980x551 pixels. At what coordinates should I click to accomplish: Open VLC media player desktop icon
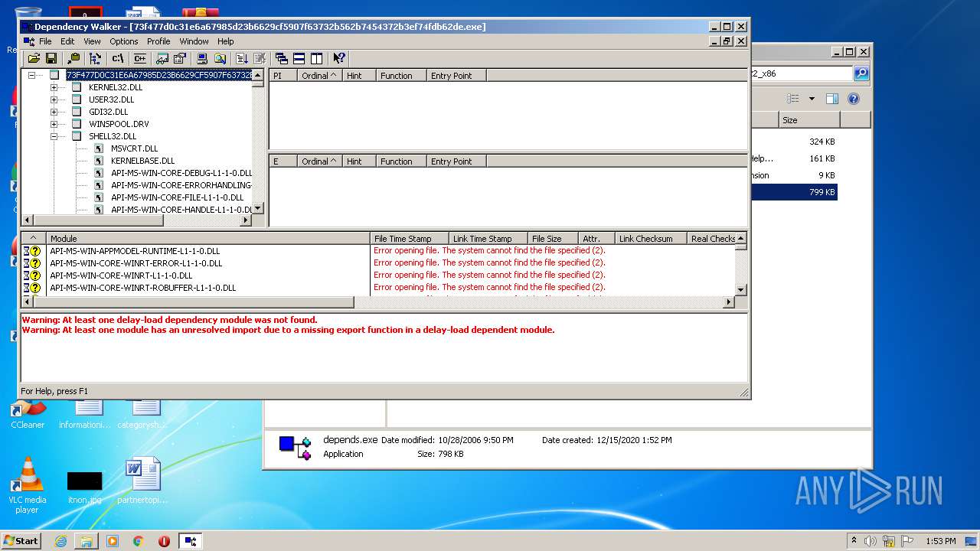tap(28, 486)
